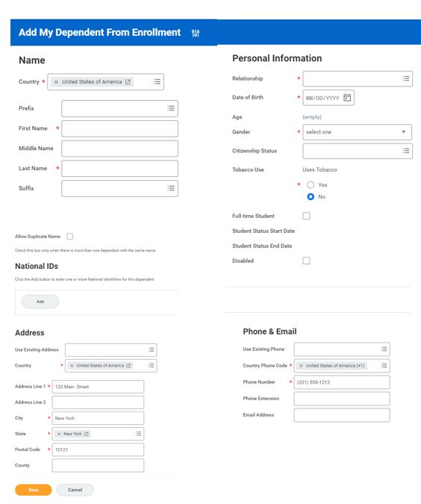Click the Phone Number field
The width and height of the screenshot is (421, 504).
click(342, 382)
